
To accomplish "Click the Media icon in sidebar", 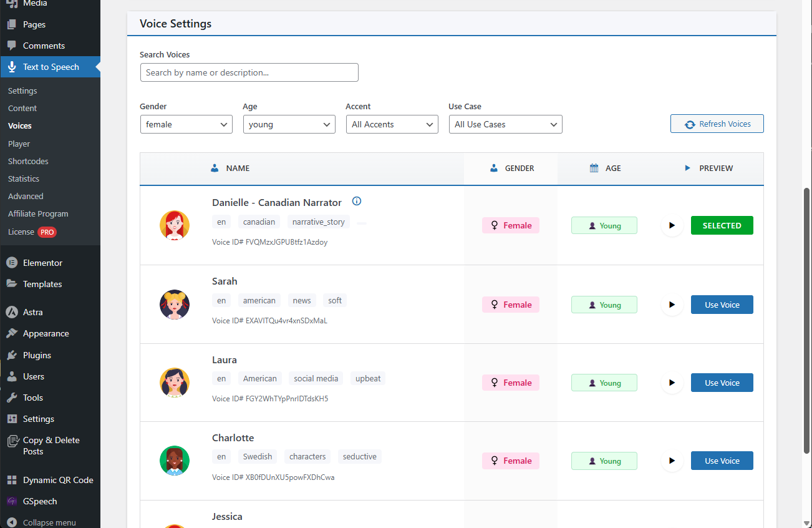I will [x=12, y=4].
